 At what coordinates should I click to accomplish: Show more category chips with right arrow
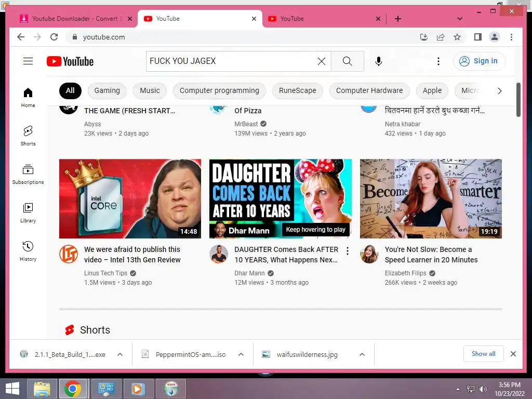[499, 91]
